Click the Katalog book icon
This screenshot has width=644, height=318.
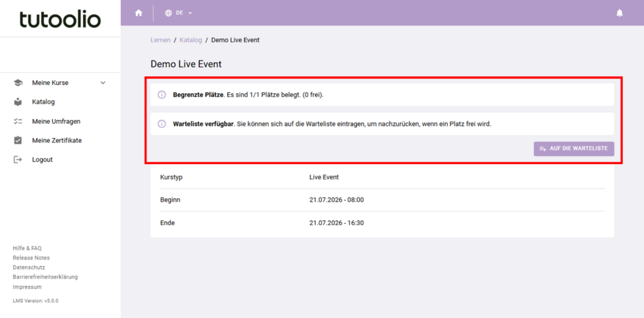point(18,102)
